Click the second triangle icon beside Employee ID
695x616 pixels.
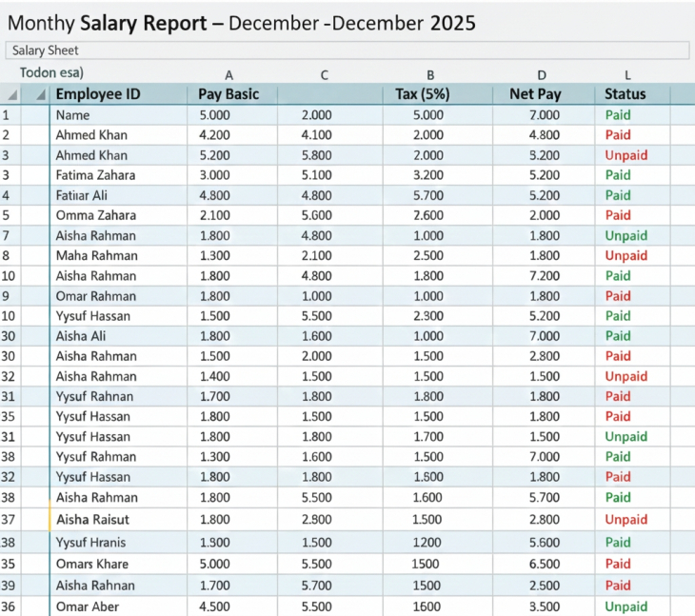point(40,94)
